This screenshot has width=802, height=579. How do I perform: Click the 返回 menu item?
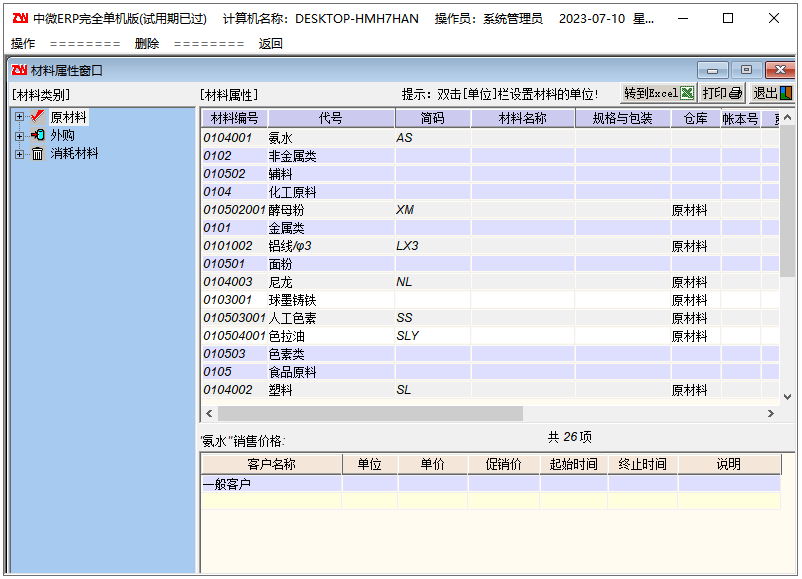[271, 43]
